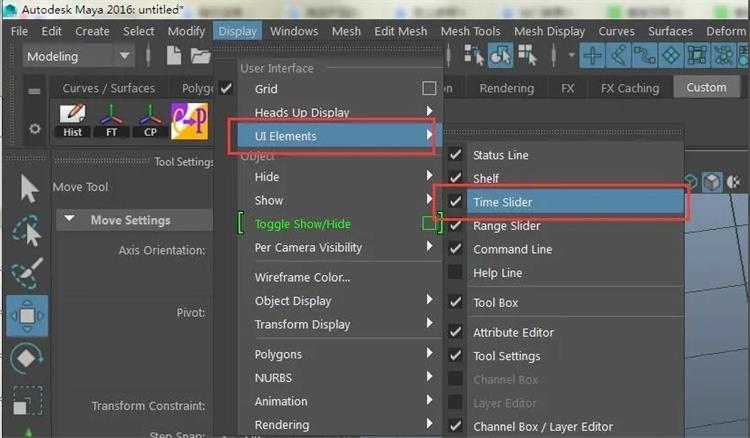The height and width of the screenshot is (438, 750).
Task: Open the Edit Mesh menu
Action: (x=400, y=31)
